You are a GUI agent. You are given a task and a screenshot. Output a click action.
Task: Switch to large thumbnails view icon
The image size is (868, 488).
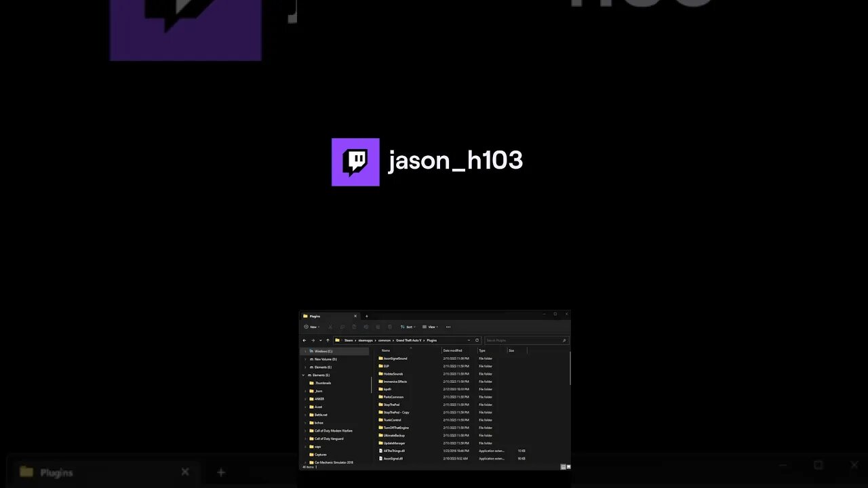[x=568, y=467]
